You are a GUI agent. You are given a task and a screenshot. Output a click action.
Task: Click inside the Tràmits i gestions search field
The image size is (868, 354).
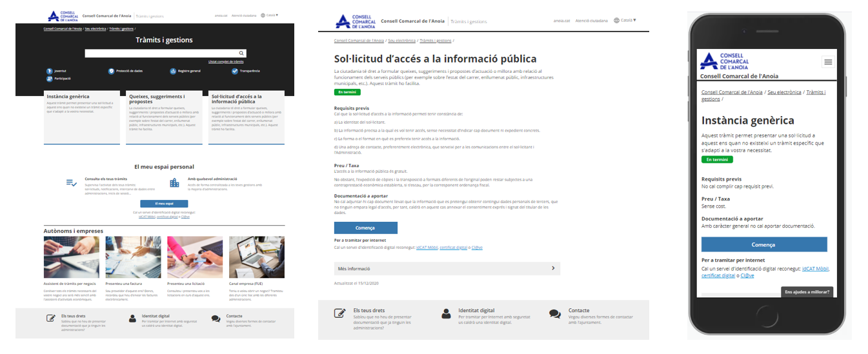click(x=161, y=54)
